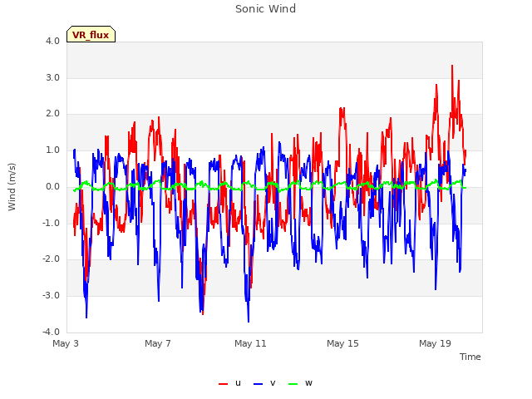The height and width of the screenshot is (399, 532).
Task: Click the May 19 x-axis label
Action: [x=435, y=343]
